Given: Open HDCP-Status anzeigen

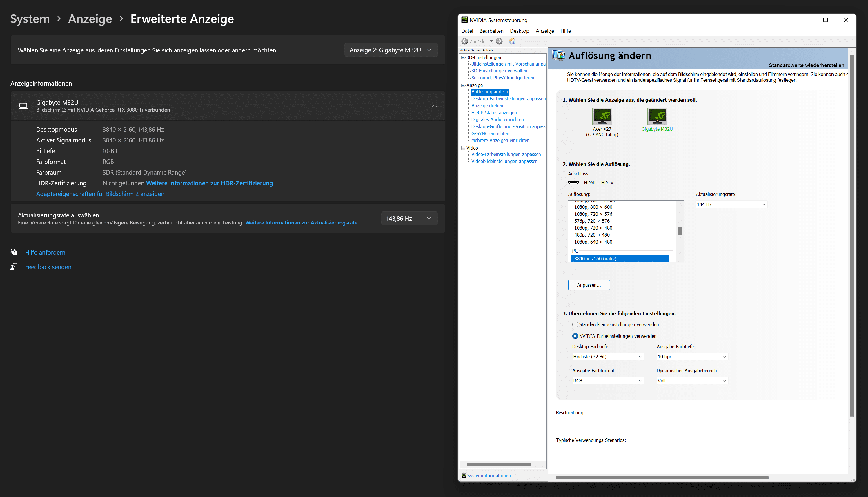Looking at the screenshot, I should click(494, 113).
